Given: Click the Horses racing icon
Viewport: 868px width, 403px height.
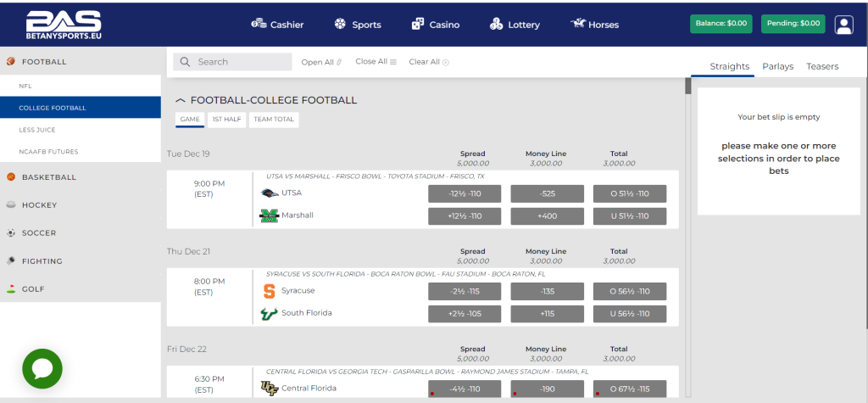Looking at the screenshot, I should (x=578, y=24).
